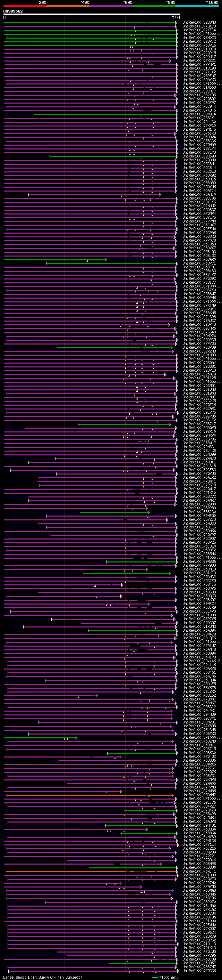Open hit UniRef100_Q94LG0
Screen dimensions: 222x980
(199, 122)
